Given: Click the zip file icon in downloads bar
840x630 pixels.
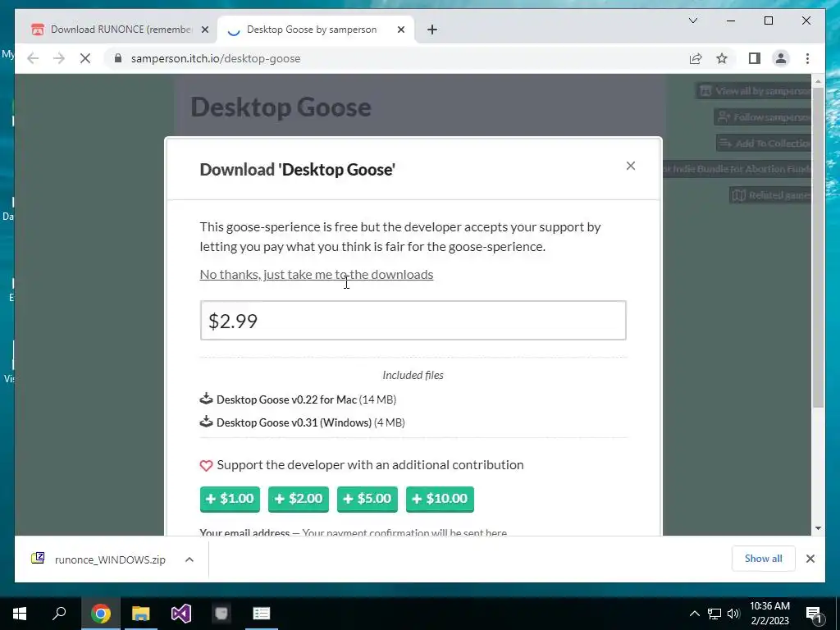Looking at the screenshot, I should tap(38, 559).
